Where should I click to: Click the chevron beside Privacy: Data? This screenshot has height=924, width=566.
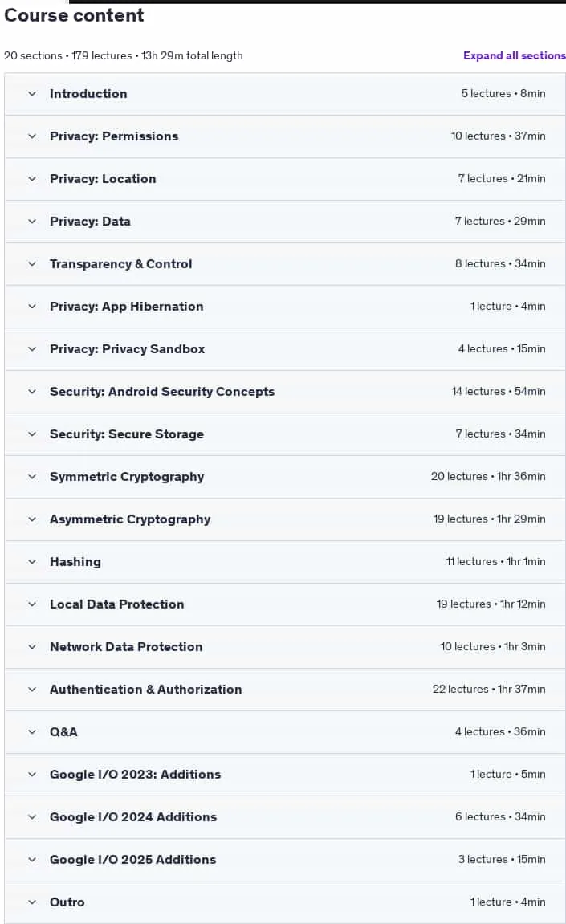[32, 221]
